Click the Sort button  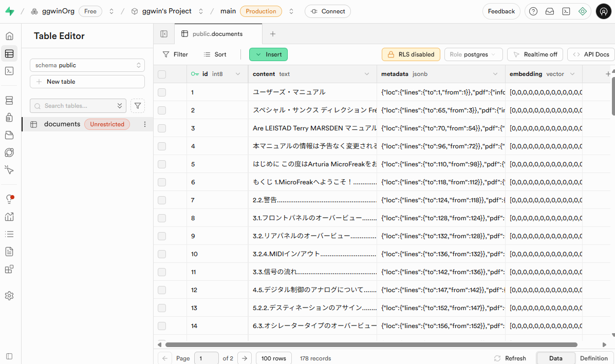[x=215, y=54]
